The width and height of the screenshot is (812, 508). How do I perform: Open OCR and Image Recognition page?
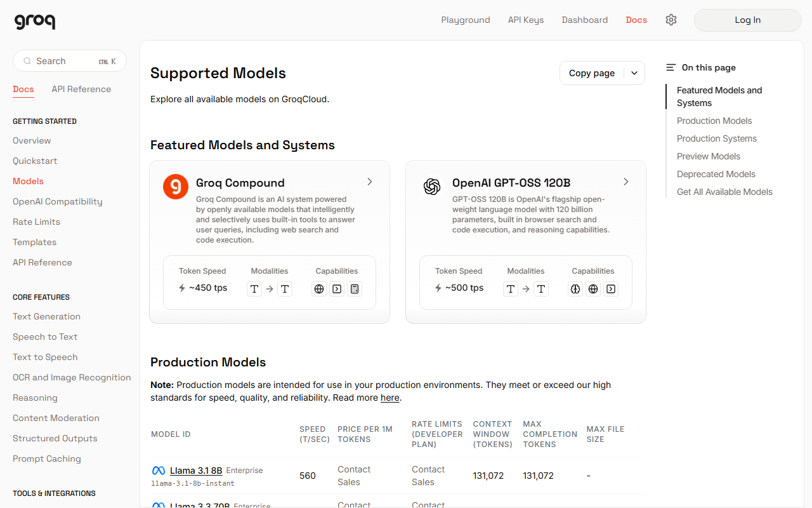click(x=72, y=377)
